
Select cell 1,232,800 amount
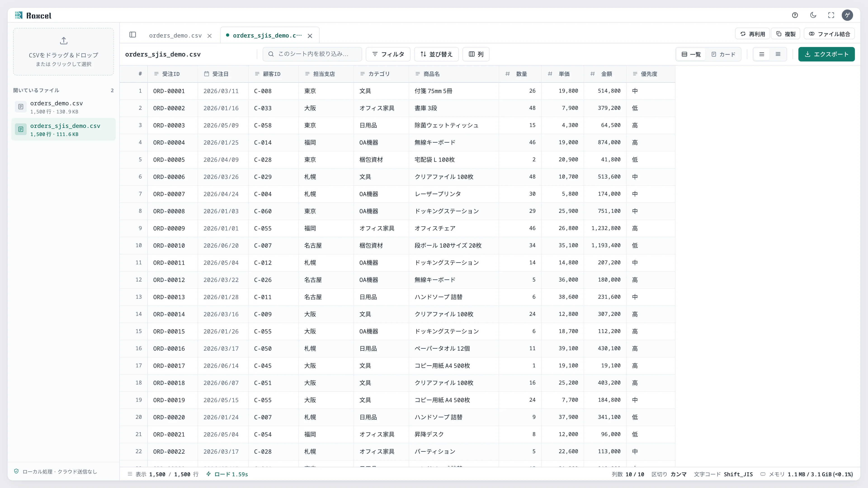605,228
